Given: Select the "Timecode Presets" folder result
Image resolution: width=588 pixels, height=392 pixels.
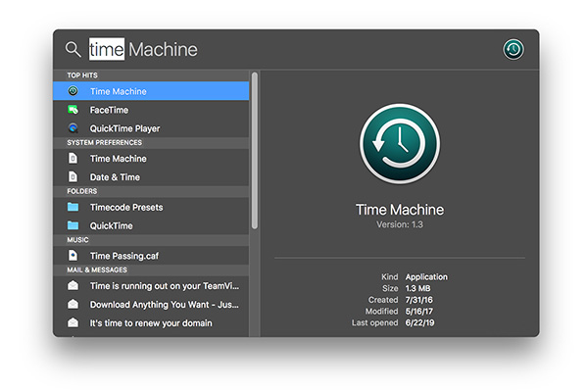Looking at the screenshot, I should (151, 207).
